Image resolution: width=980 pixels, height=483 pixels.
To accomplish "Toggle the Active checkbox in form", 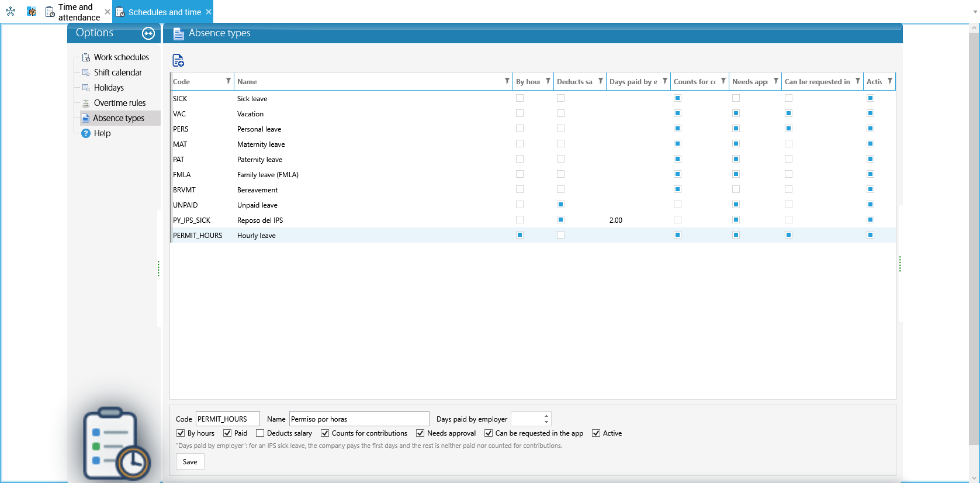I will (596, 433).
